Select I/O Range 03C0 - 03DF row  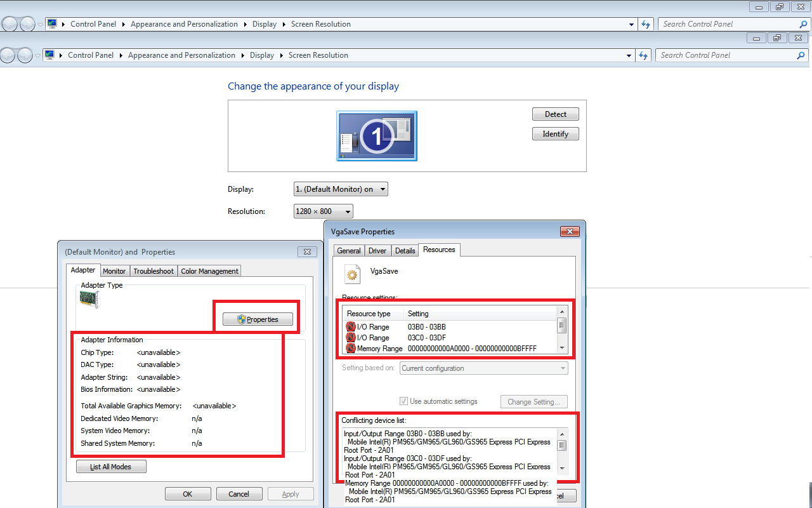click(x=449, y=338)
